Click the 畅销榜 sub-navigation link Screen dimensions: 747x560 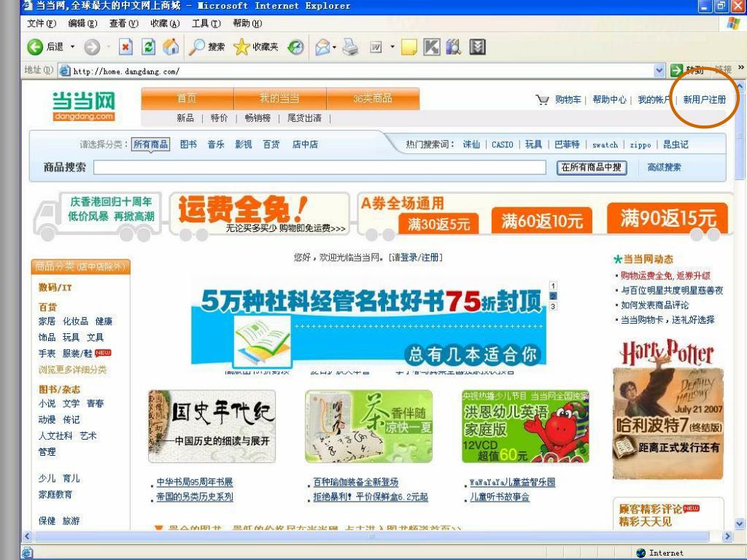[258, 118]
